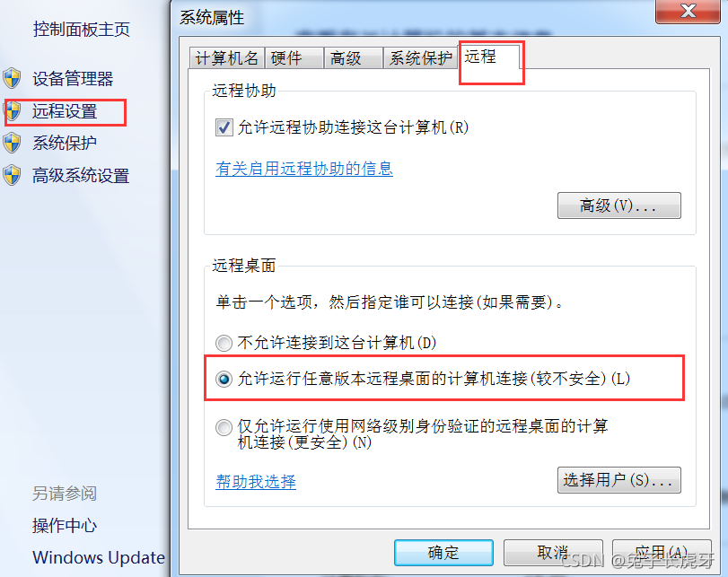Screen dimensions: 728x577
Task: Open 帮助我选择 help link
Action: pos(256,482)
